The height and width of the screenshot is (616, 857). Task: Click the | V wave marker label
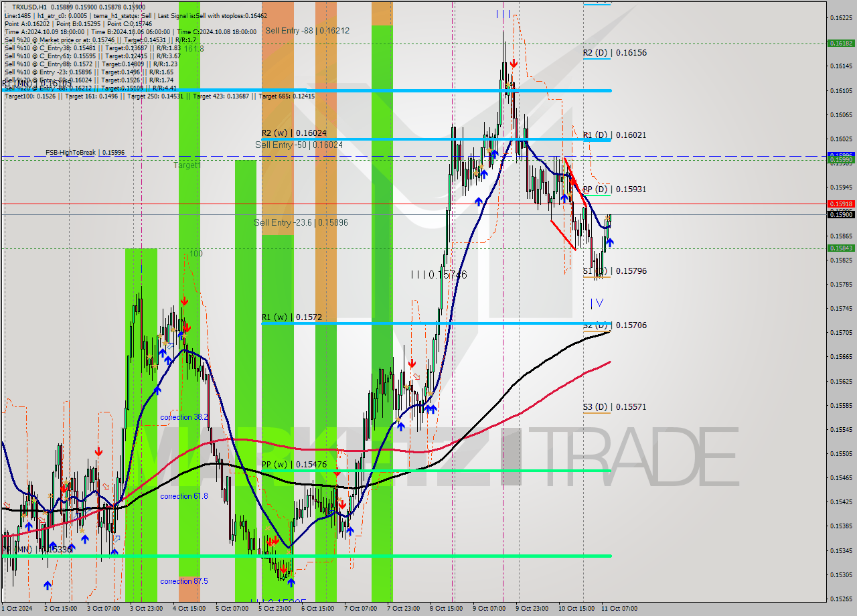pyautogui.click(x=597, y=303)
